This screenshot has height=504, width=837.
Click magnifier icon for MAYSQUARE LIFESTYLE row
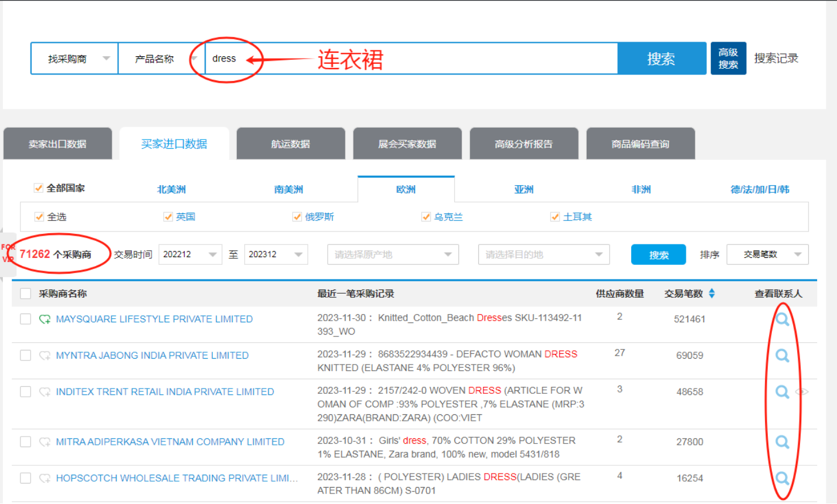782,319
